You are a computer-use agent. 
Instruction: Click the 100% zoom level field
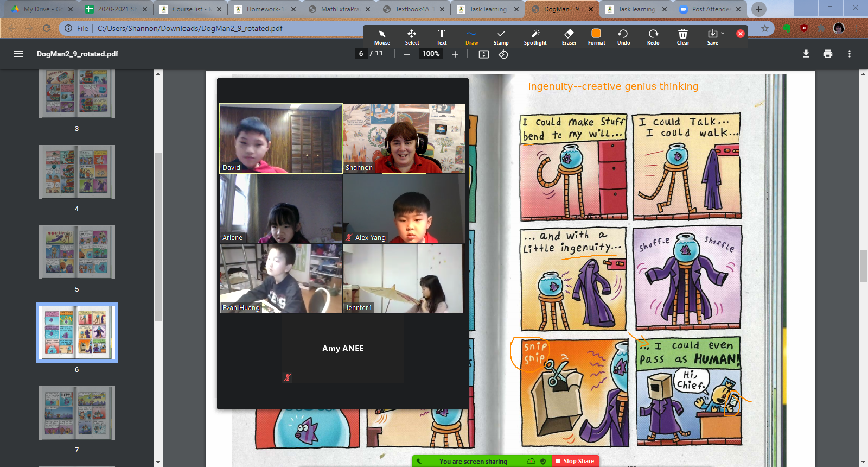click(x=431, y=53)
